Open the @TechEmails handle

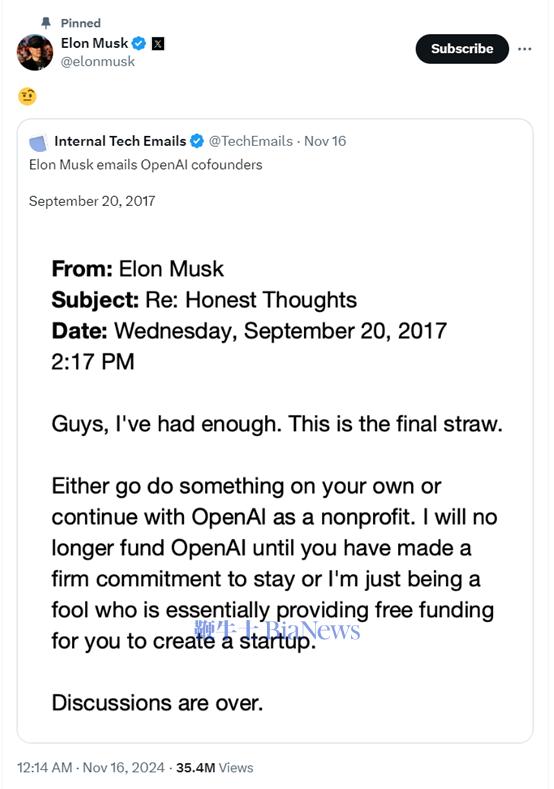click(251, 141)
